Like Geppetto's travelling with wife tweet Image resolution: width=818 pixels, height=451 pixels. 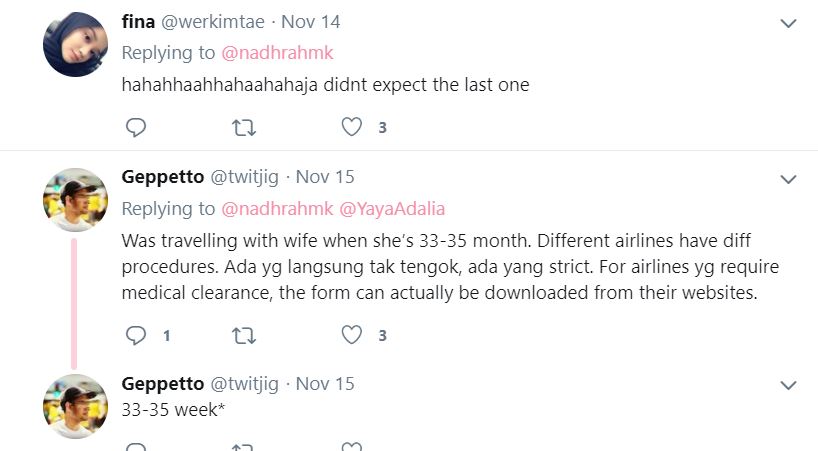[x=351, y=336]
